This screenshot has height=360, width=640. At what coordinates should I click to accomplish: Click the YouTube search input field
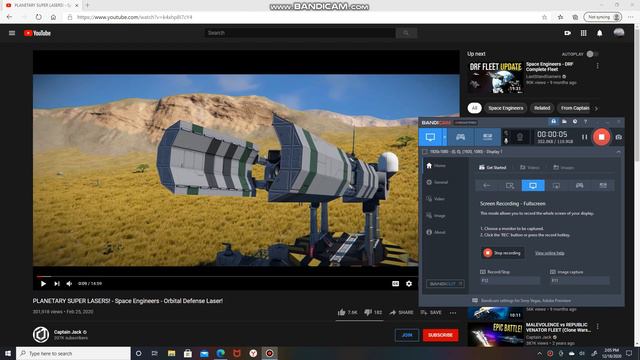300,33
